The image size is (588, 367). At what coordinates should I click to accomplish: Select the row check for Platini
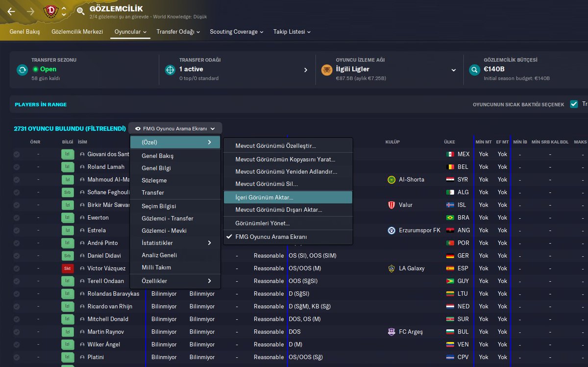click(x=17, y=357)
